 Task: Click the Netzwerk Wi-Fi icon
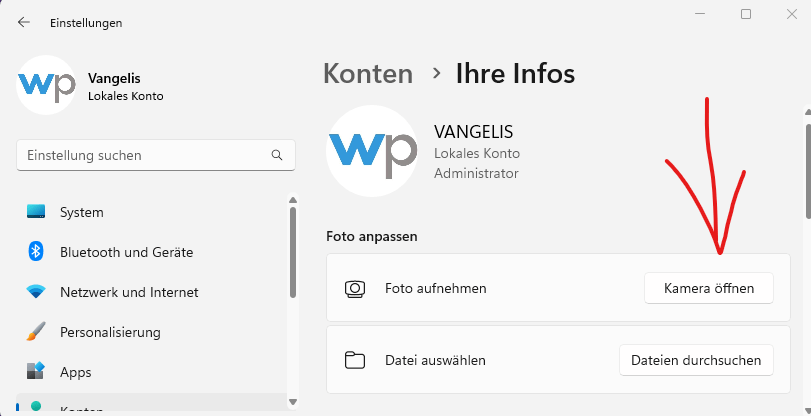coord(37,292)
